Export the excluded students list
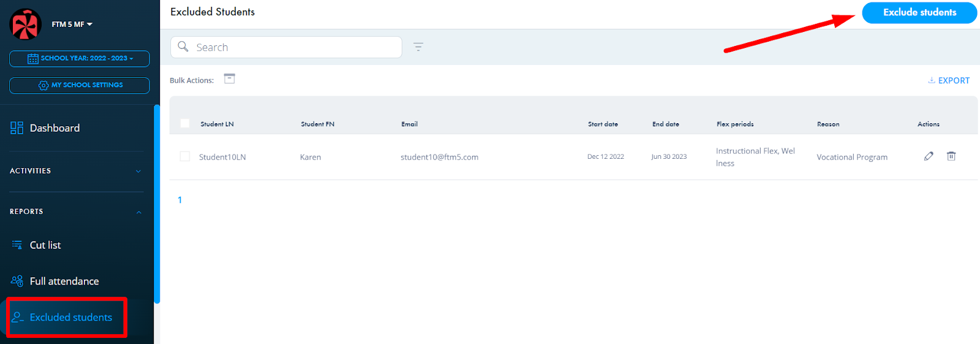The image size is (980, 344). pos(949,80)
